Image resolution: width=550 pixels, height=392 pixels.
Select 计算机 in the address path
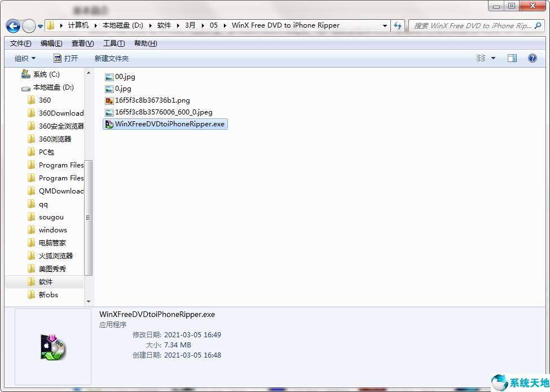pos(78,25)
